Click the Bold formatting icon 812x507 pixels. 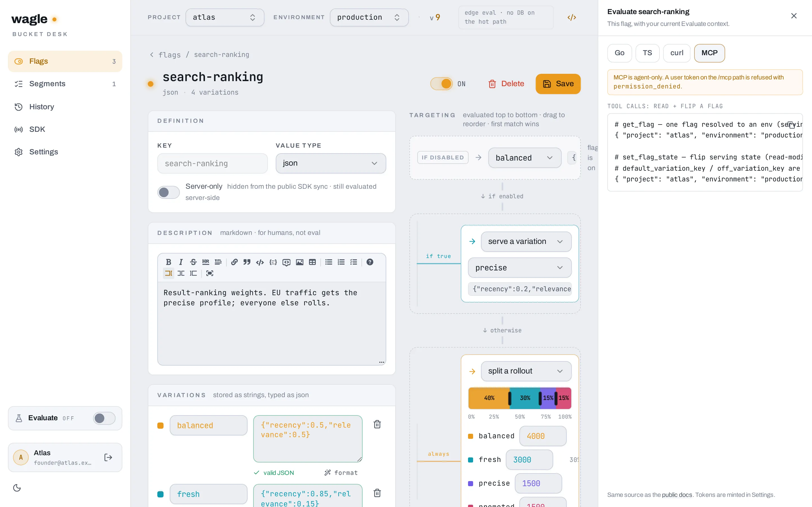[168, 262]
